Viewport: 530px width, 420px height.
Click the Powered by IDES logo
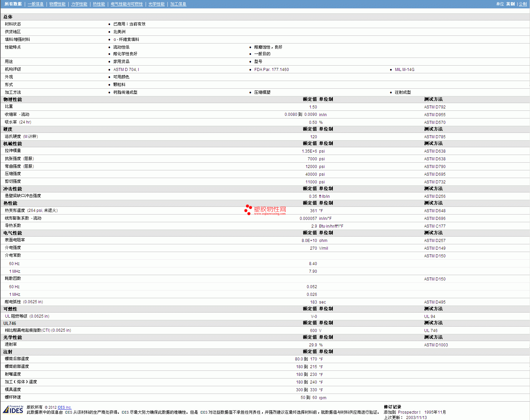(x=13, y=410)
